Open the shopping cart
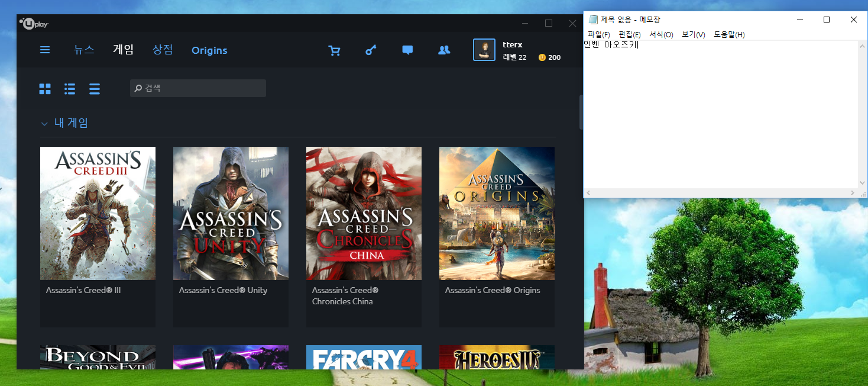868x386 pixels. (x=335, y=50)
